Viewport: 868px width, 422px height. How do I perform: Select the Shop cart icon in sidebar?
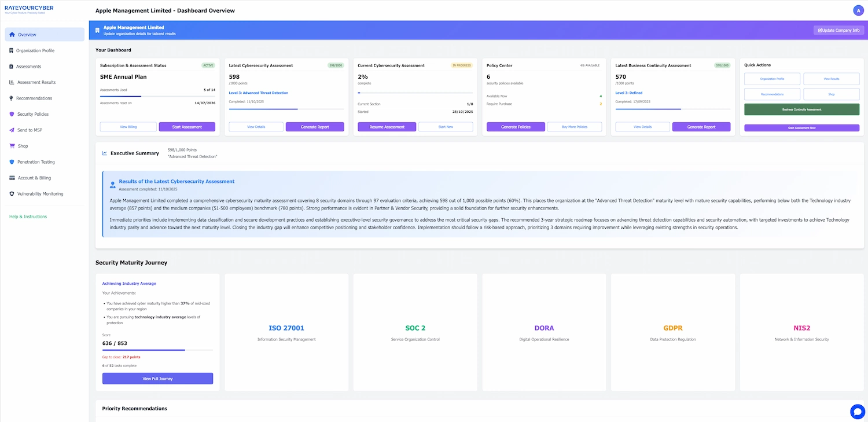point(12,146)
